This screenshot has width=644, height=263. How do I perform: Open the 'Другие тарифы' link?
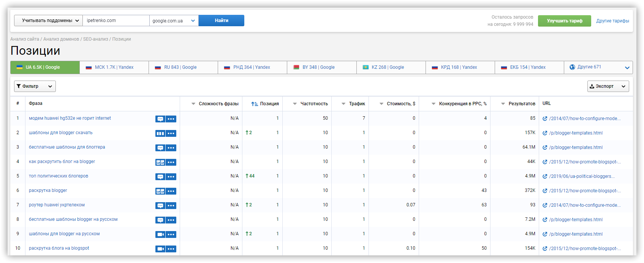coord(613,21)
